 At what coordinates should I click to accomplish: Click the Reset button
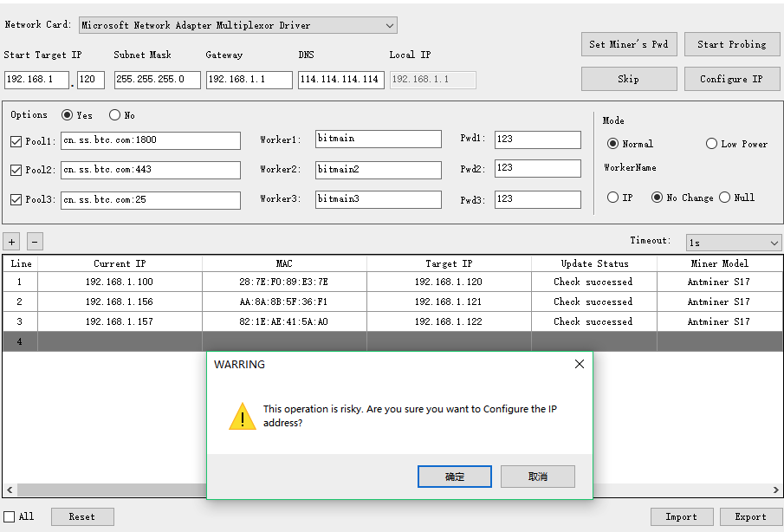click(x=82, y=516)
